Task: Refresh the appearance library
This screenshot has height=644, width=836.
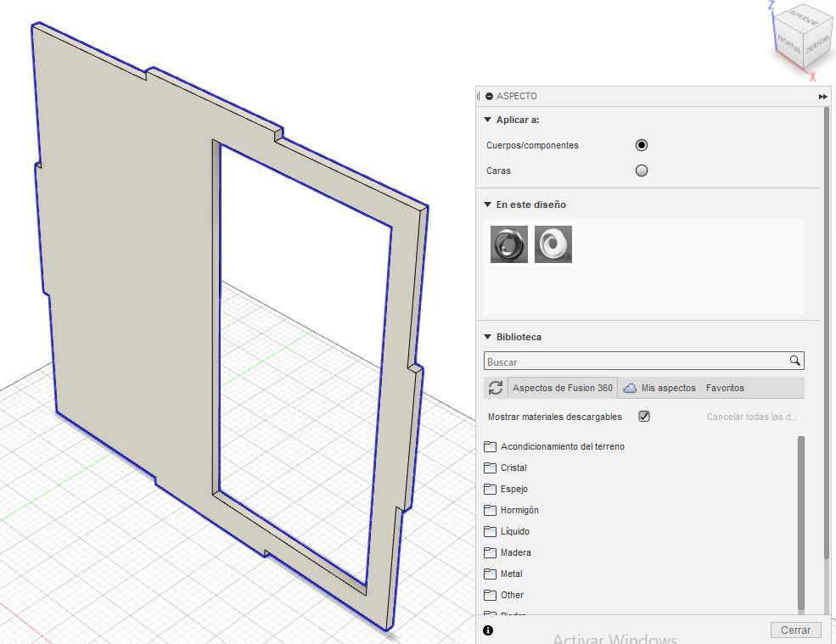Action: [496, 388]
